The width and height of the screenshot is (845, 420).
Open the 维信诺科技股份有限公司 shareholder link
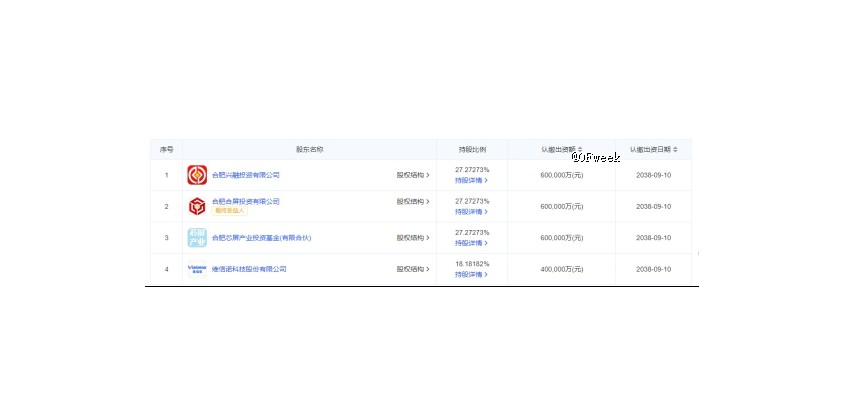tap(249, 269)
